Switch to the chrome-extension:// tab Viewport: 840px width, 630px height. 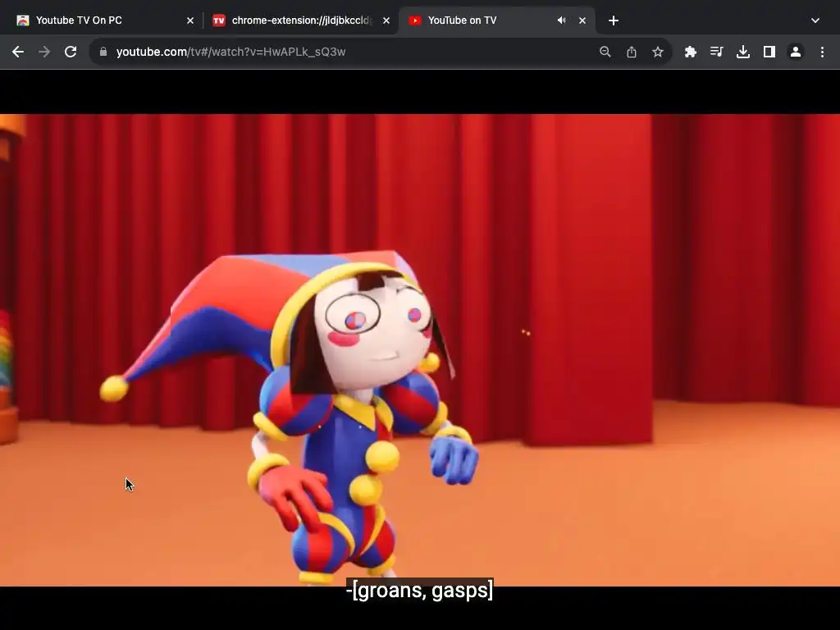[300, 21]
